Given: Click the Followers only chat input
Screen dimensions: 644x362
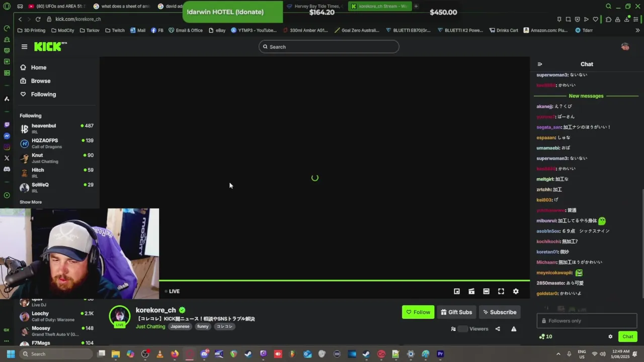Looking at the screenshot, I should coord(587,321).
